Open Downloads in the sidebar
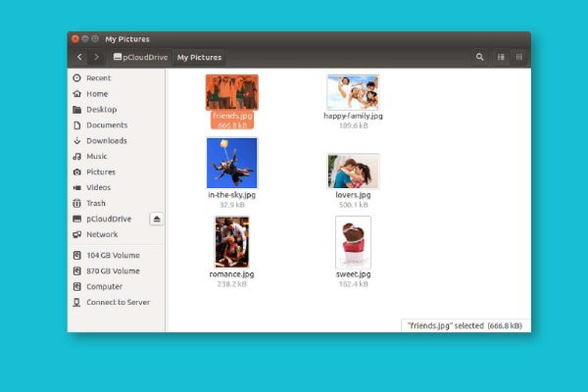This screenshot has height=392, width=588. 117,141
